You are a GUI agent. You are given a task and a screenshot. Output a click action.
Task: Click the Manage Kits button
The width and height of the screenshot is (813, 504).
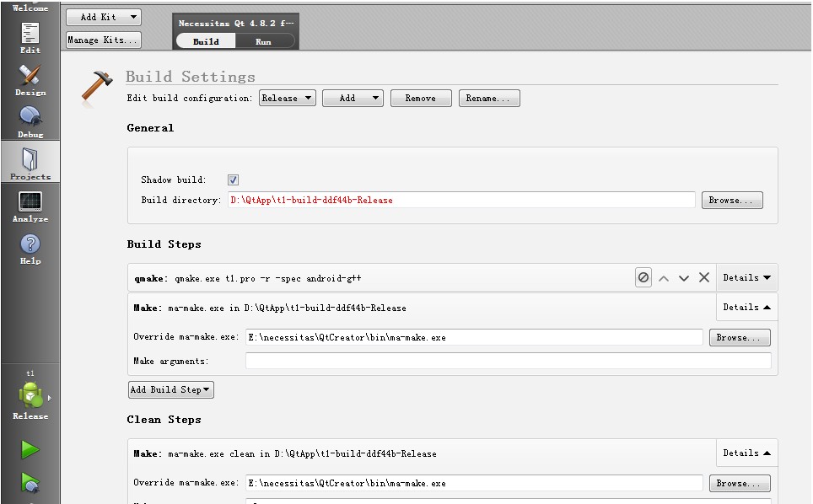[x=103, y=40]
